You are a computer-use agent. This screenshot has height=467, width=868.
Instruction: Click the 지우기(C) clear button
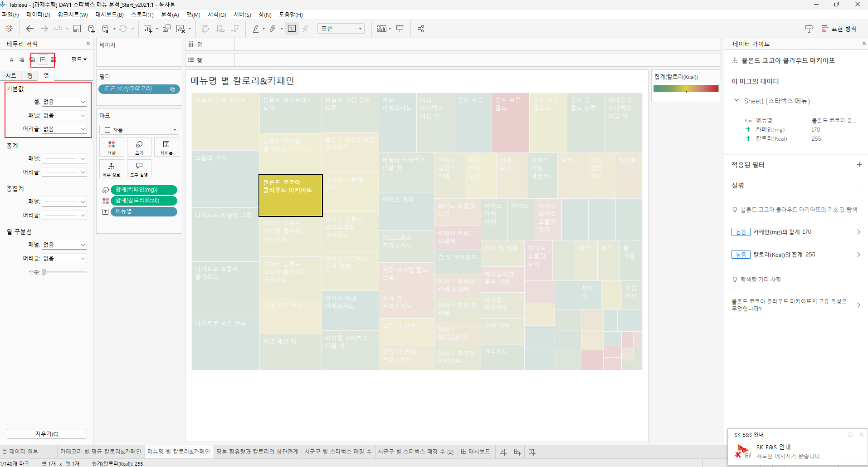click(47, 434)
